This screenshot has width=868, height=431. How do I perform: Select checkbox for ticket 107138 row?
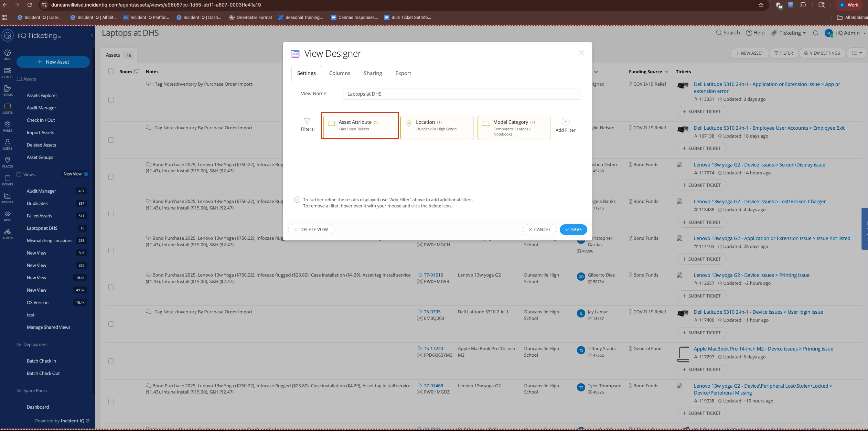(111, 140)
